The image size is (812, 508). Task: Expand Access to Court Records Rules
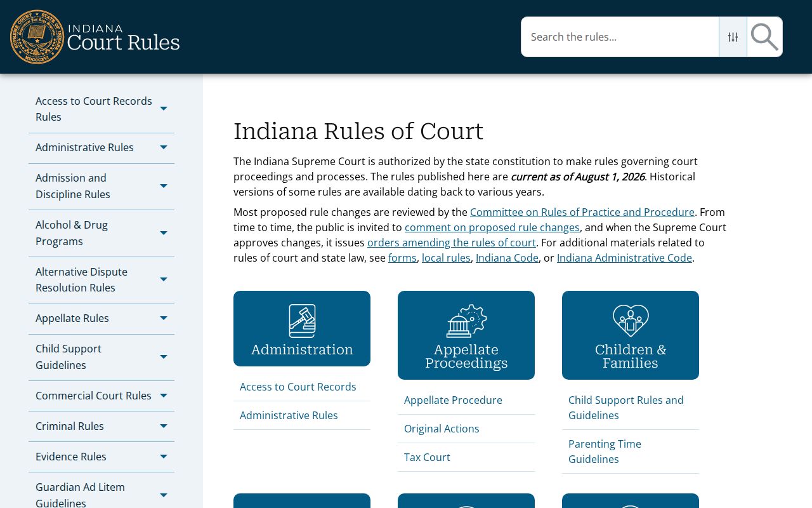[x=164, y=109]
